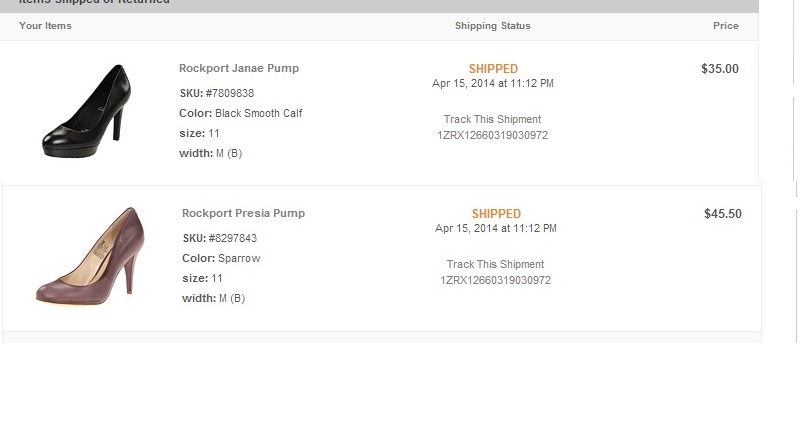Click the purple Rockport Presia Pump shoe image
803x429 pixels.
87,256
